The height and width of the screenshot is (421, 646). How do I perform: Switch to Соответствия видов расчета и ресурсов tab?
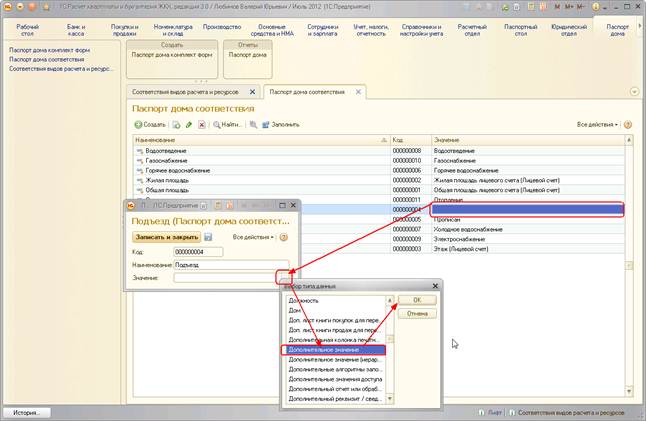coord(188,91)
